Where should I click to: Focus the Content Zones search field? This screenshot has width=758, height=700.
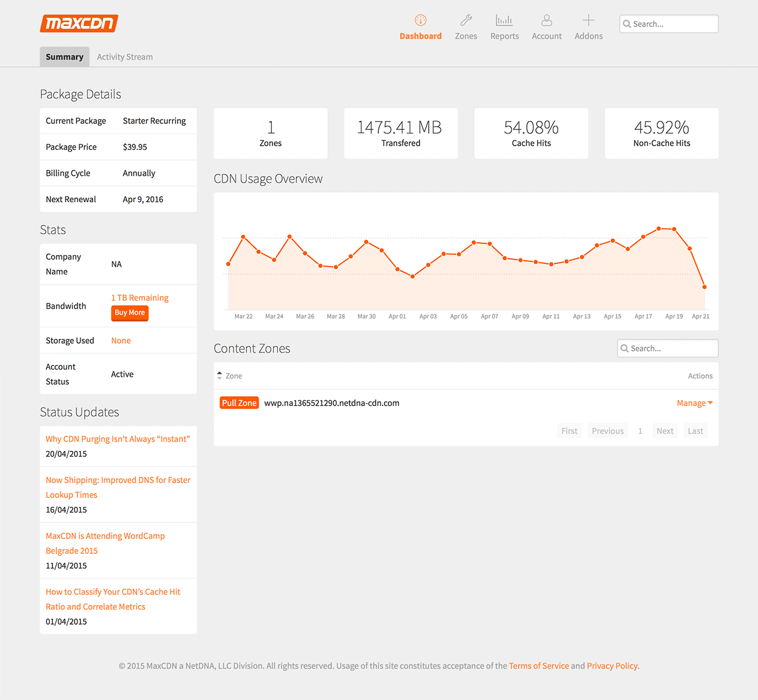pos(668,348)
